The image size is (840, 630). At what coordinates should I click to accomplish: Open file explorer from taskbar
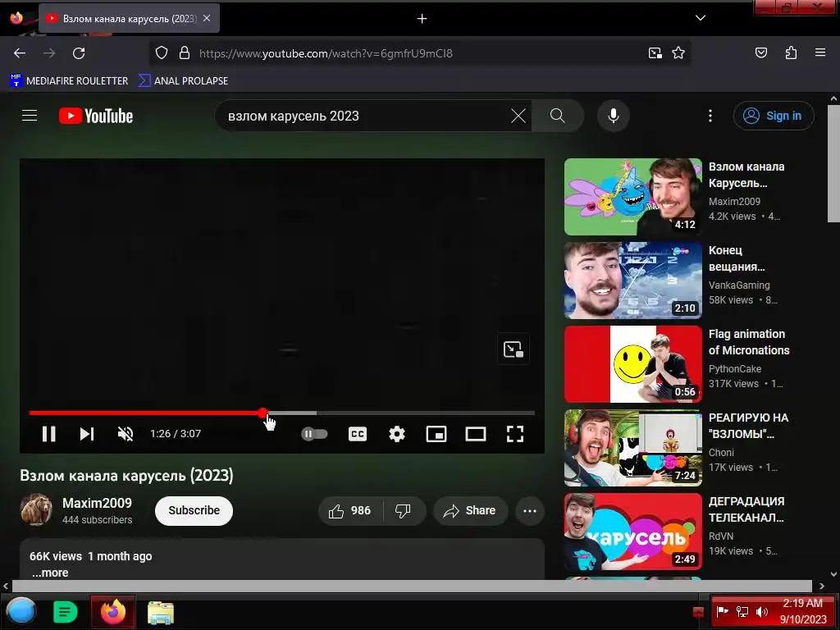click(160, 612)
